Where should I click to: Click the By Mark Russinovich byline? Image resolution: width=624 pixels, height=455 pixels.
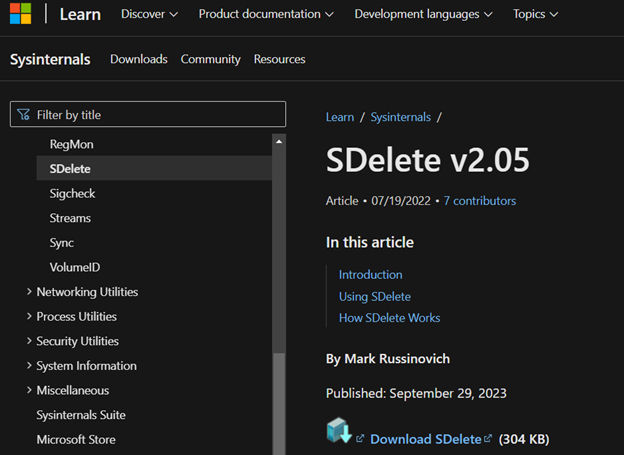tap(388, 359)
